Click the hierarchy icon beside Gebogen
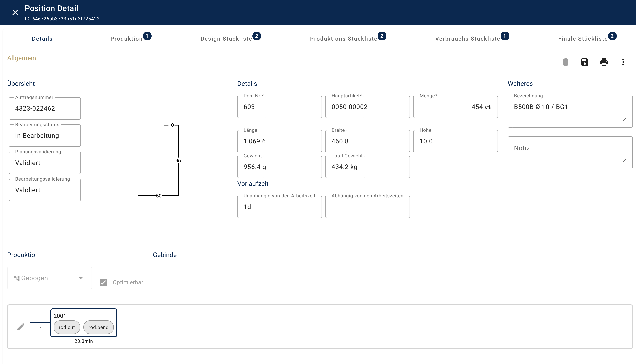 (x=17, y=278)
